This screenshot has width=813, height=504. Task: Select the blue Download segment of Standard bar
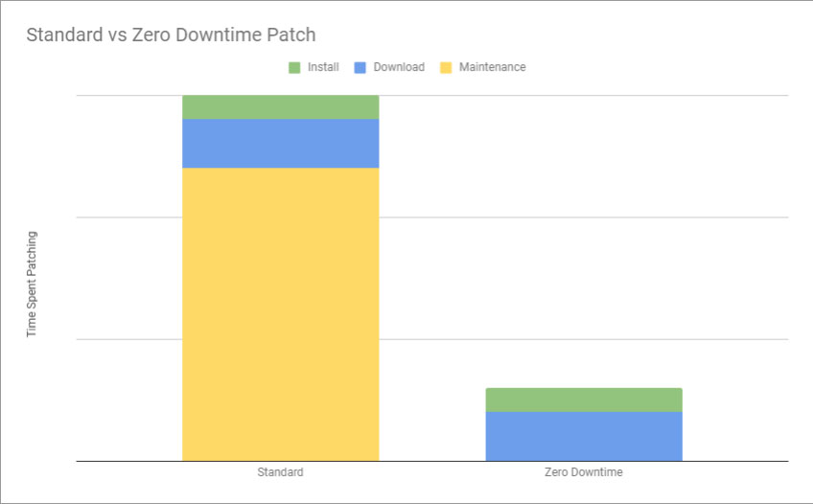(280, 144)
